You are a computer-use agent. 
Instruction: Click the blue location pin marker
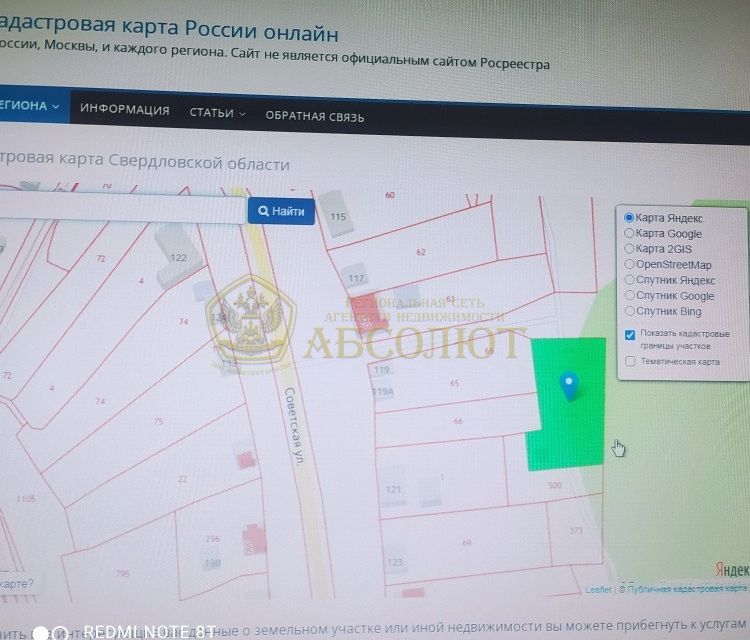(x=569, y=386)
